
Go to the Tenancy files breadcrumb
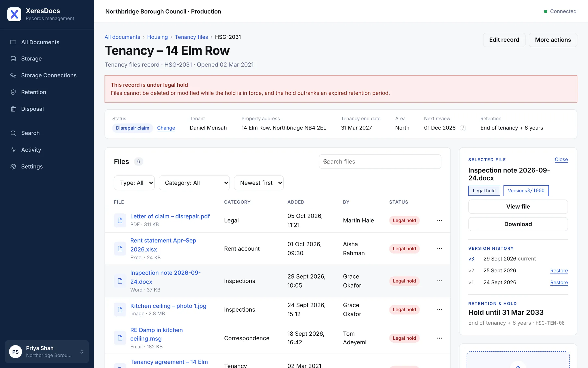(191, 37)
